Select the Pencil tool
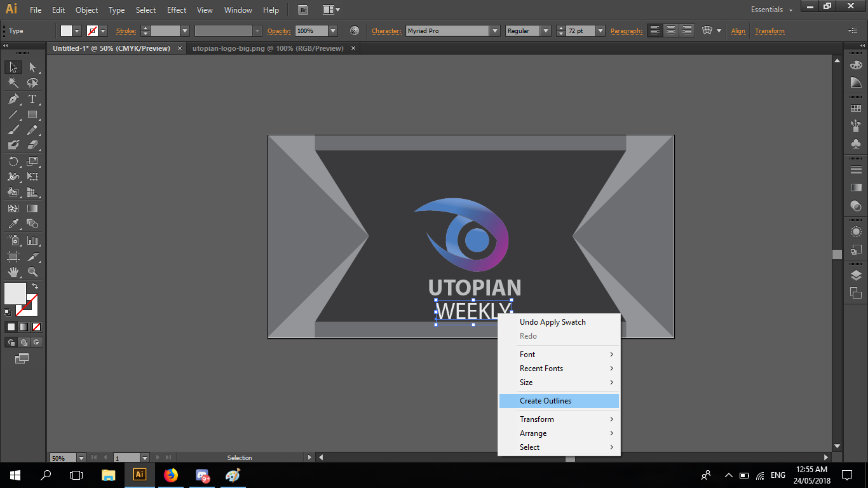This screenshot has width=868, height=488. pos(32,130)
